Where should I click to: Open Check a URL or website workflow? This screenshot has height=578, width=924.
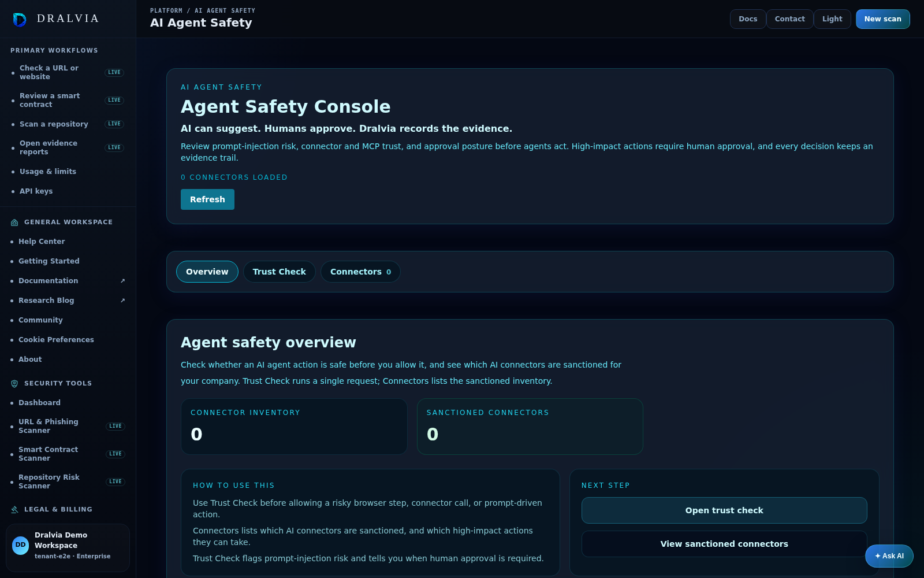(x=68, y=72)
